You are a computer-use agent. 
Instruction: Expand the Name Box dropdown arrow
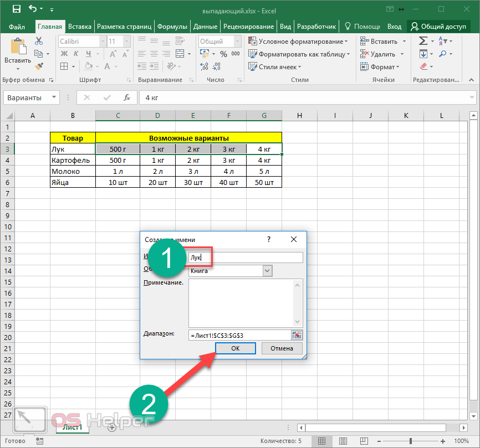click(54, 97)
